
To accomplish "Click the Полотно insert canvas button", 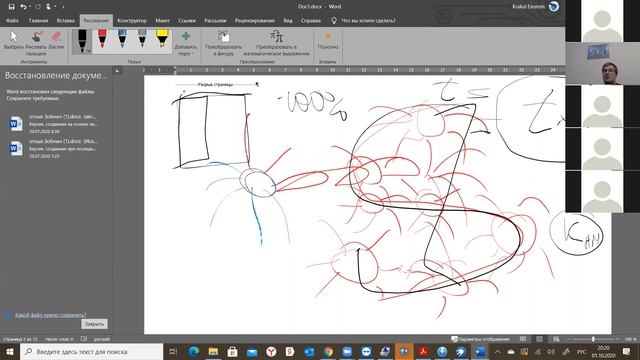I will (328, 41).
